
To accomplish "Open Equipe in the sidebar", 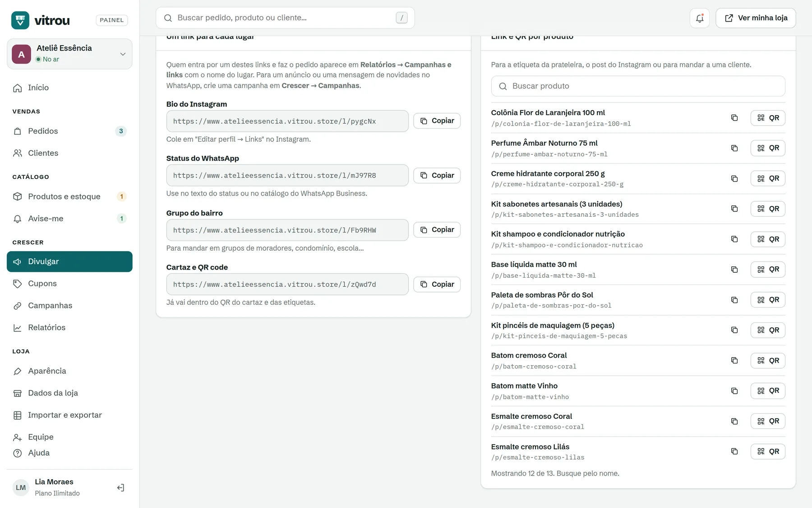I will pyautogui.click(x=69, y=437).
